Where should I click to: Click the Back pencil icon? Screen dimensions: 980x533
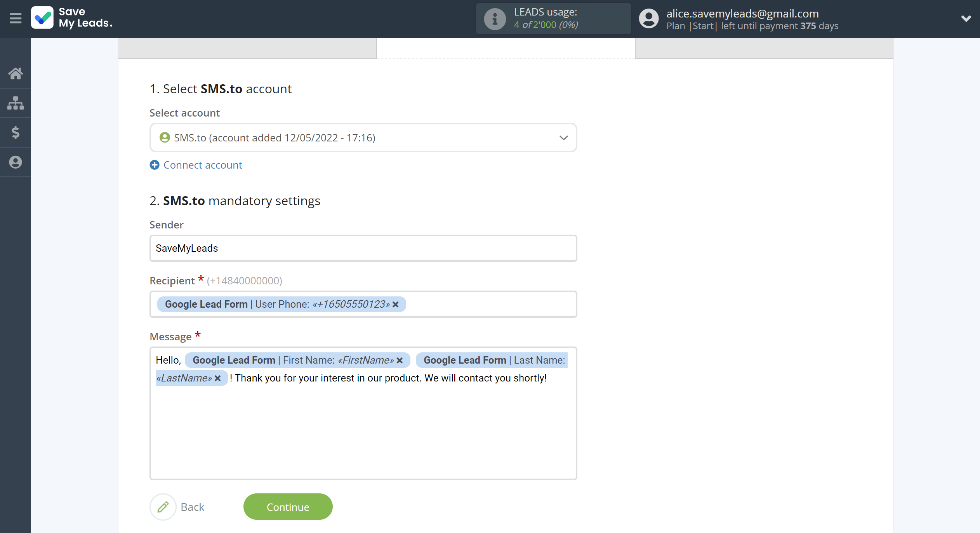pos(163,507)
